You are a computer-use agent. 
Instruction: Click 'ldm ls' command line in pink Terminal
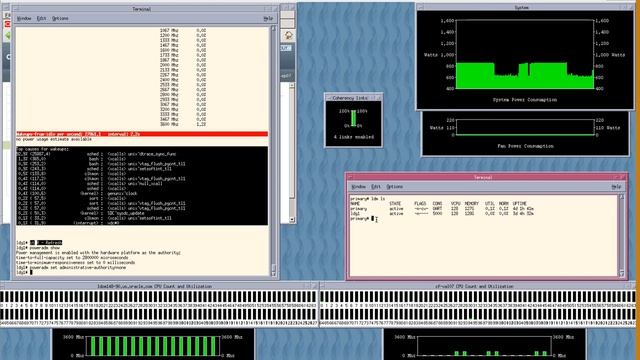tap(367, 198)
